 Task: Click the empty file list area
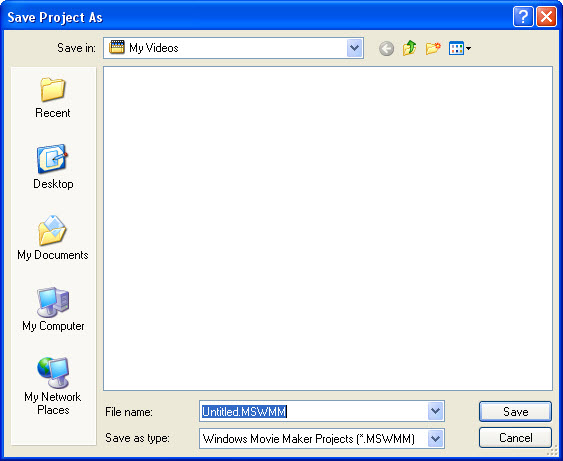328,228
